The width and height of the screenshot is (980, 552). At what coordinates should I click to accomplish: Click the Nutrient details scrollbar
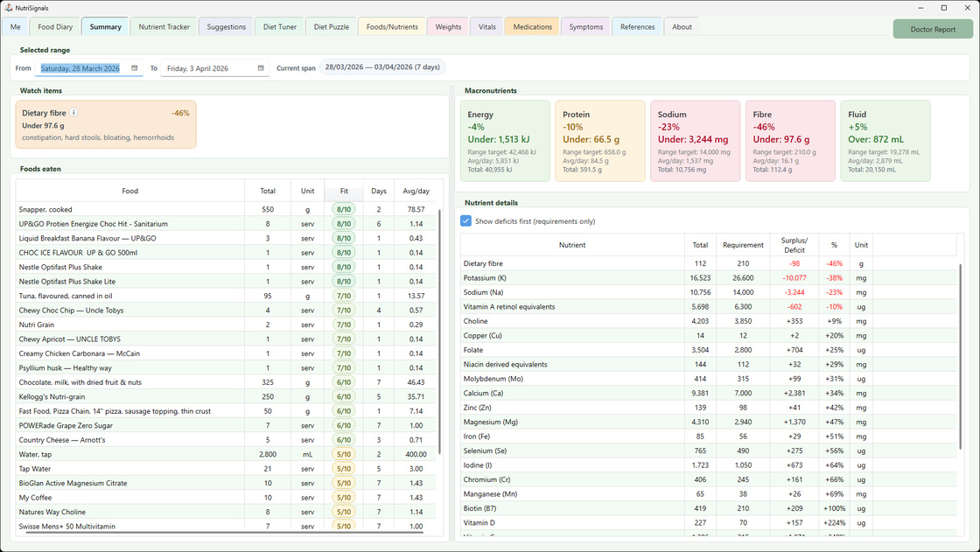coord(962,350)
